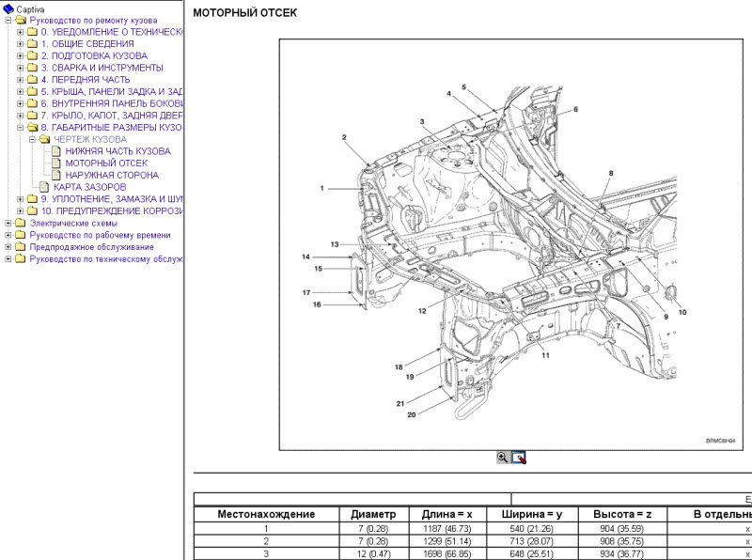Click the folder icon for 3. СВАРКА И ИНСТРУМЕНТЫ
The image size is (752, 560).
(32, 68)
